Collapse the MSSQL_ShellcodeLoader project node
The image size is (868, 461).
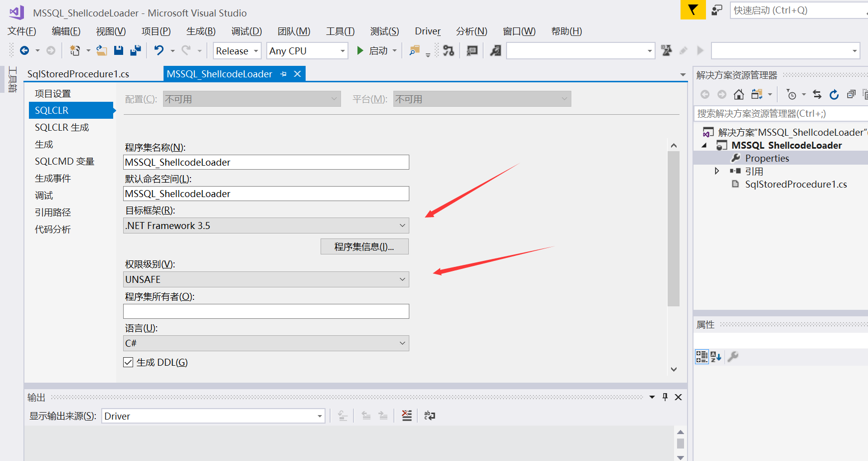coord(704,145)
